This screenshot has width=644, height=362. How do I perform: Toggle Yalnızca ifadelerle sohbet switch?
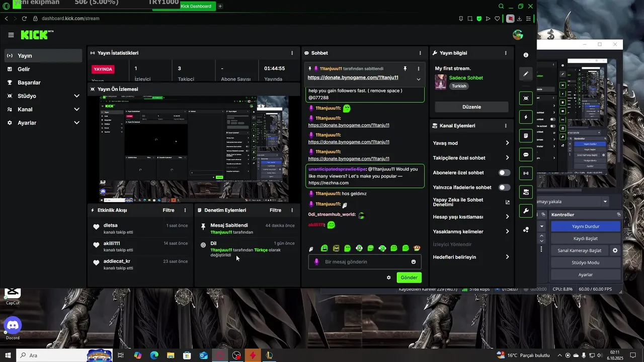click(504, 188)
